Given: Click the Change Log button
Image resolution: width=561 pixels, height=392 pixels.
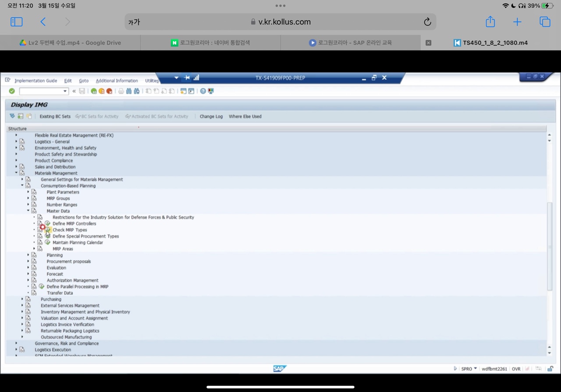Looking at the screenshot, I should pos(211,117).
